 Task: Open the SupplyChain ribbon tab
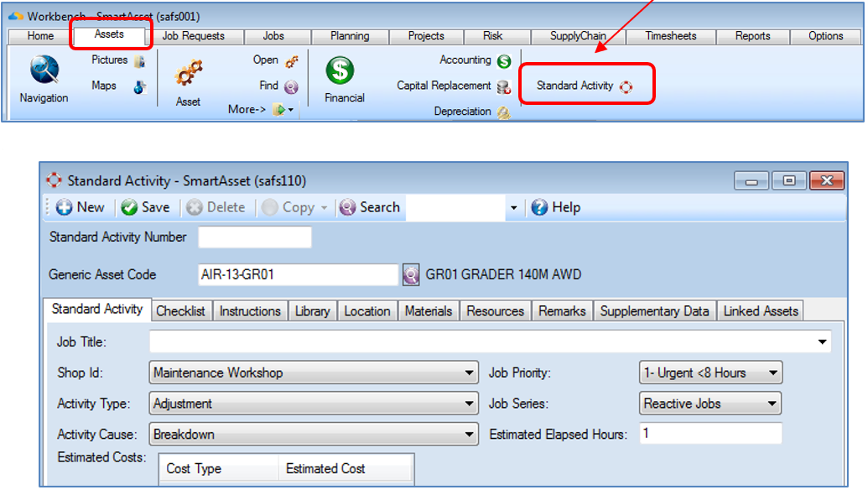(x=578, y=36)
